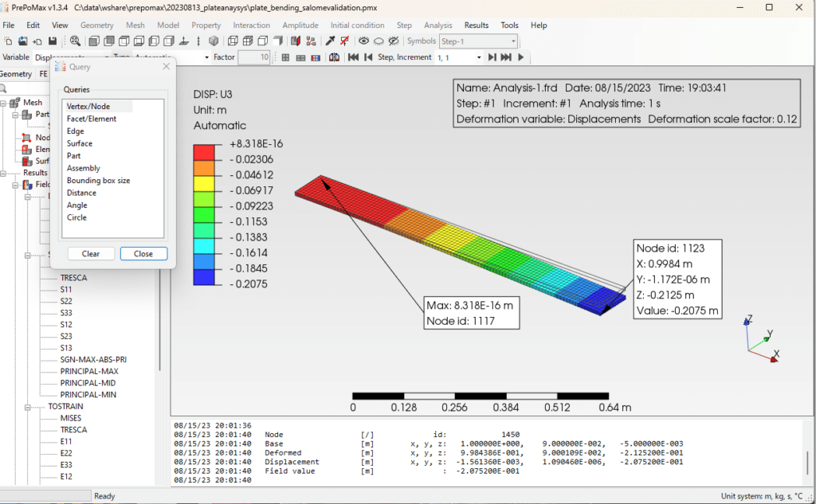The width and height of the screenshot is (816, 504).
Task: Select Distance in the Queries list
Action: [81, 193]
